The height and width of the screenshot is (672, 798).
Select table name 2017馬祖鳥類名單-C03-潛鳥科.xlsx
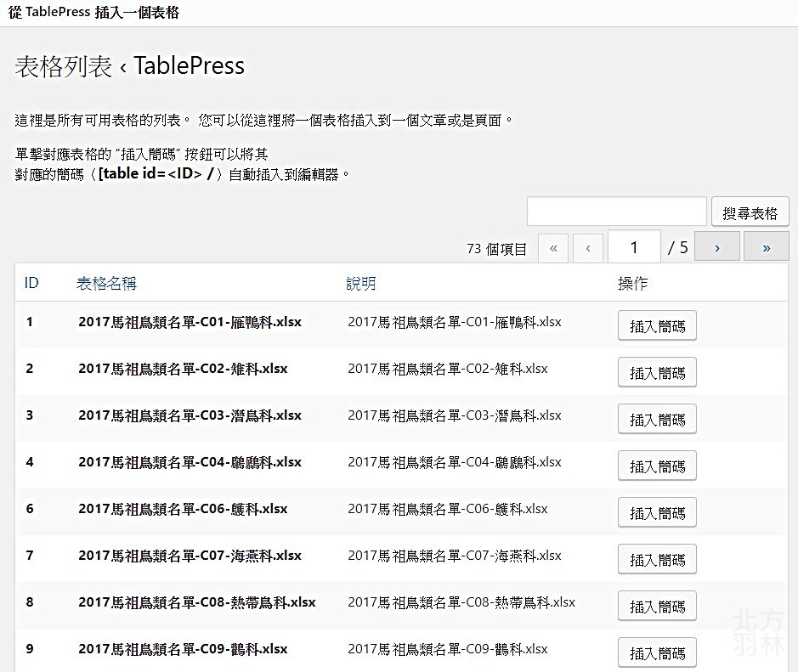click(x=190, y=415)
